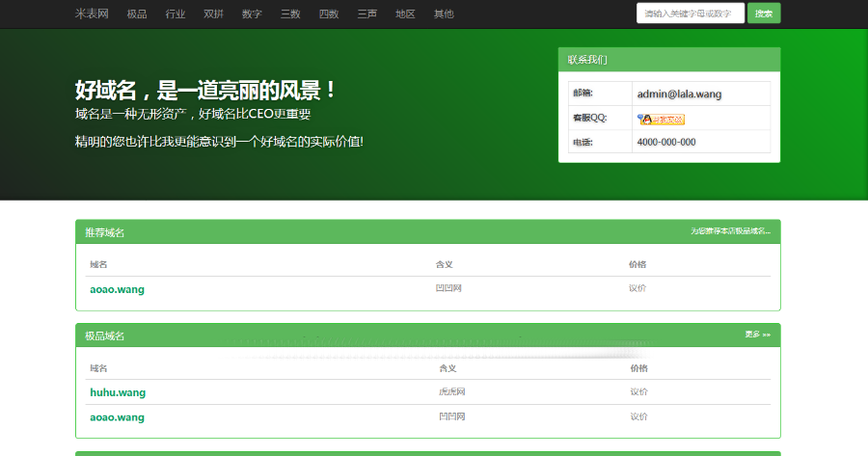The width and height of the screenshot is (868, 456).
Task: Open the 地区 navigation menu item
Action: tap(405, 13)
